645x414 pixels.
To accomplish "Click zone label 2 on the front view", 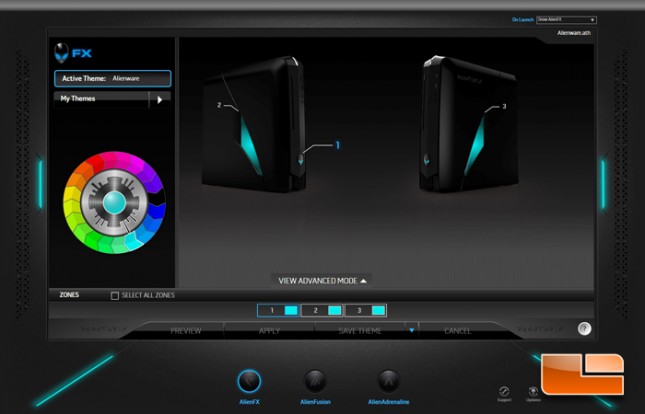I will point(219,105).
